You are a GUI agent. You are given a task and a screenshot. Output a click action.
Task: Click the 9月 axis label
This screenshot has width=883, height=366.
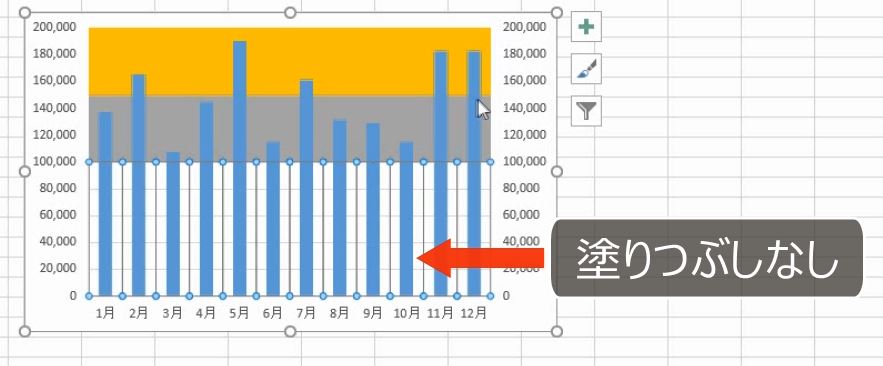coord(373,314)
